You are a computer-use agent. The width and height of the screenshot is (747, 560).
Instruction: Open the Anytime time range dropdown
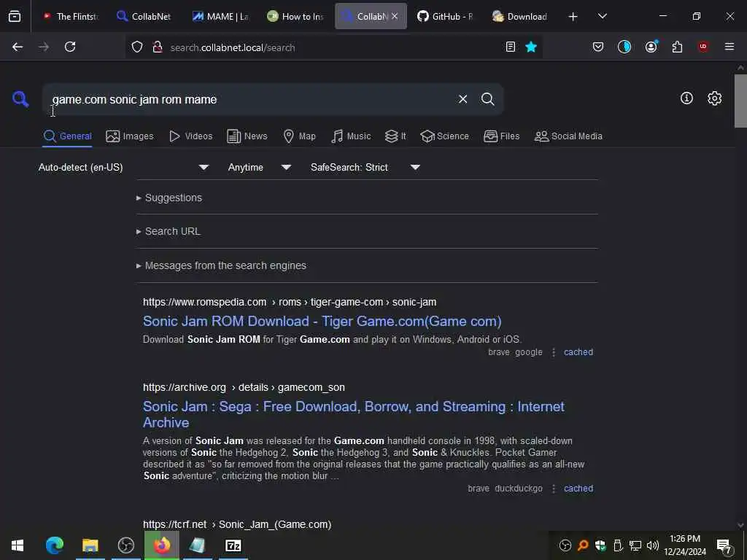tap(260, 167)
